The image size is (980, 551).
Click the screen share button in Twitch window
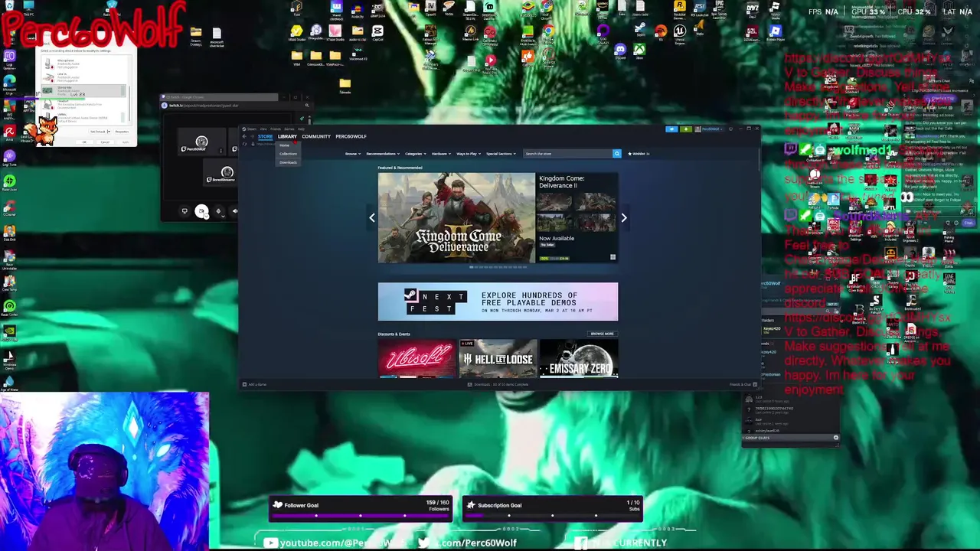[185, 210]
